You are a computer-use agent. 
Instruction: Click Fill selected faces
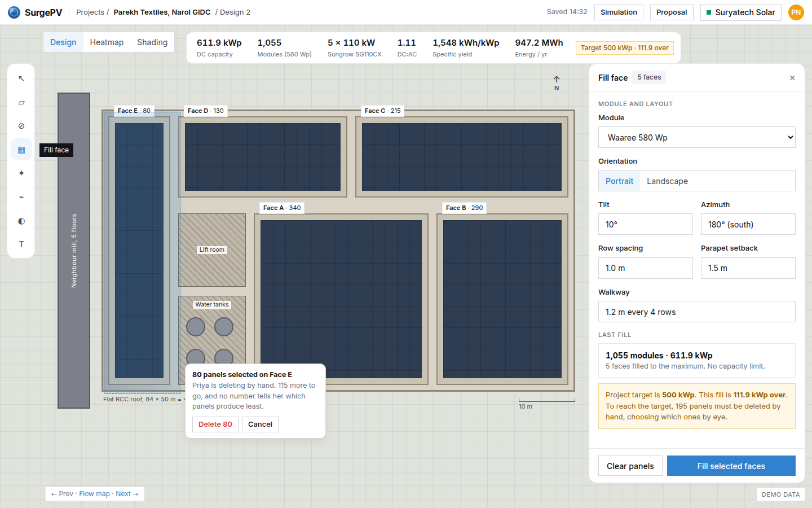click(x=731, y=466)
